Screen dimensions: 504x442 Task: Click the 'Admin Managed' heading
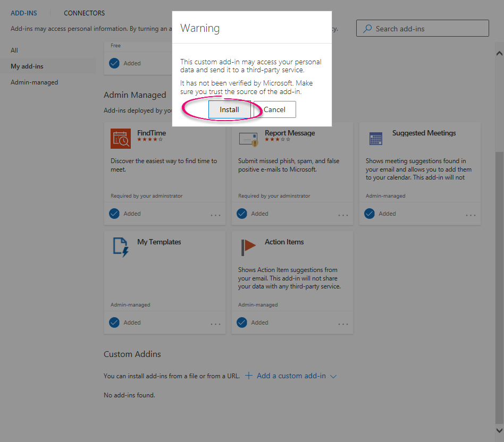pos(135,95)
